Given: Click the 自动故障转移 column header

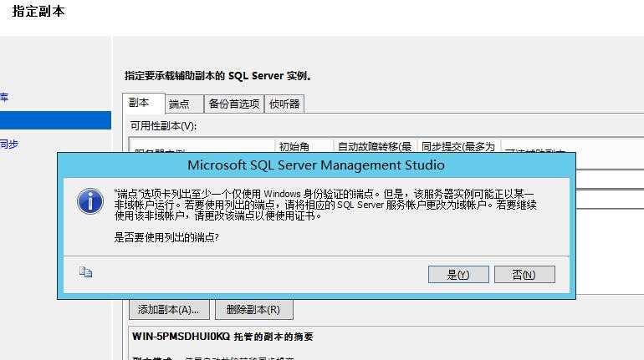Looking at the screenshot, I should click(x=375, y=146).
